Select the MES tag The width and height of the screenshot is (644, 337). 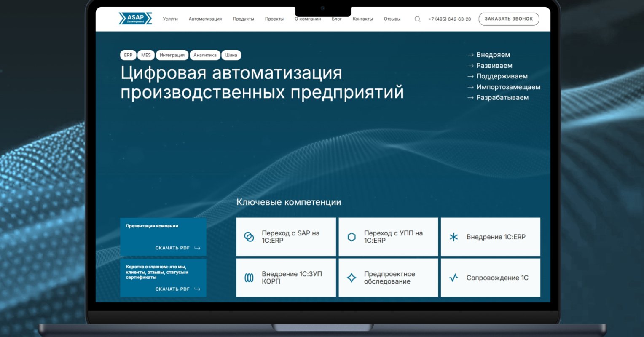[146, 55]
